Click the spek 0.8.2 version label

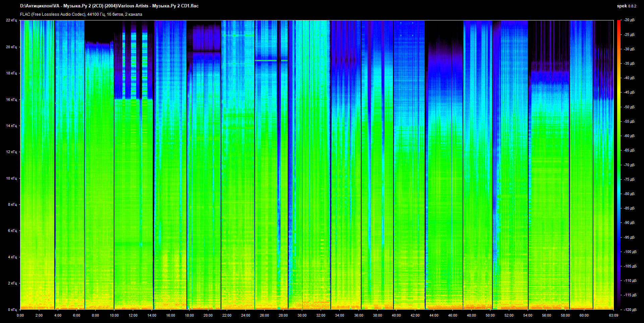click(x=626, y=6)
